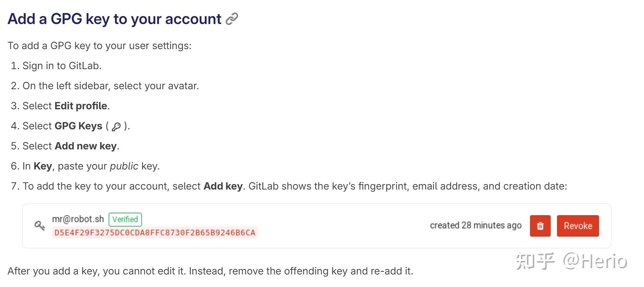Image resolution: width=644 pixels, height=287 pixels.
Task: Click the "After you add a key" note
Action: (210, 271)
